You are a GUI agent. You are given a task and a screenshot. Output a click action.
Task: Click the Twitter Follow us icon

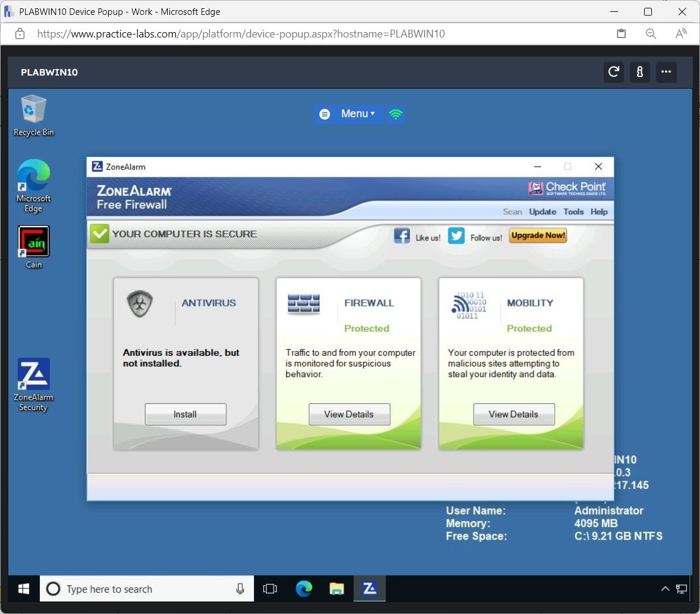tap(456, 236)
